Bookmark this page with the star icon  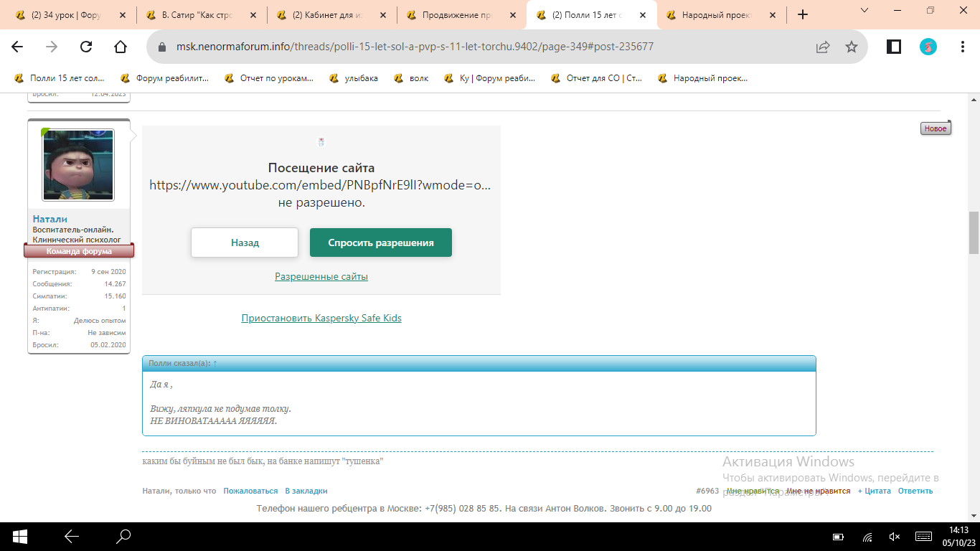pyautogui.click(x=852, y=47)
